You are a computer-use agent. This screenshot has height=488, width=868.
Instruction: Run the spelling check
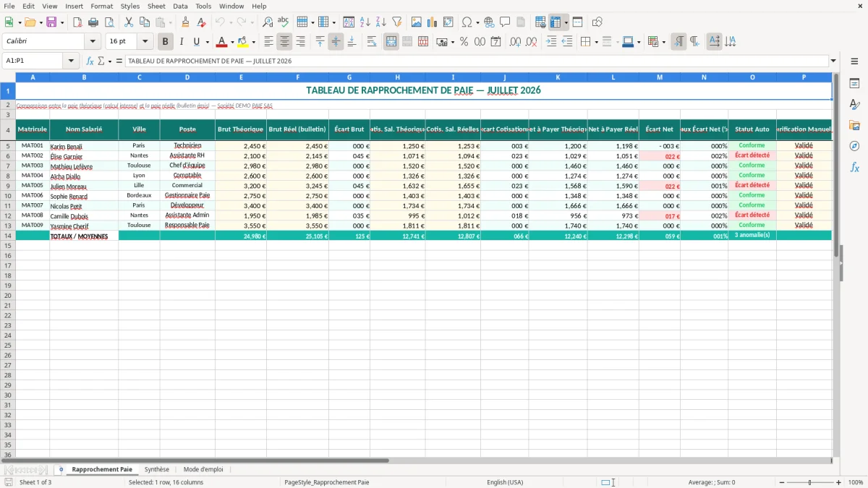[284, 22]
